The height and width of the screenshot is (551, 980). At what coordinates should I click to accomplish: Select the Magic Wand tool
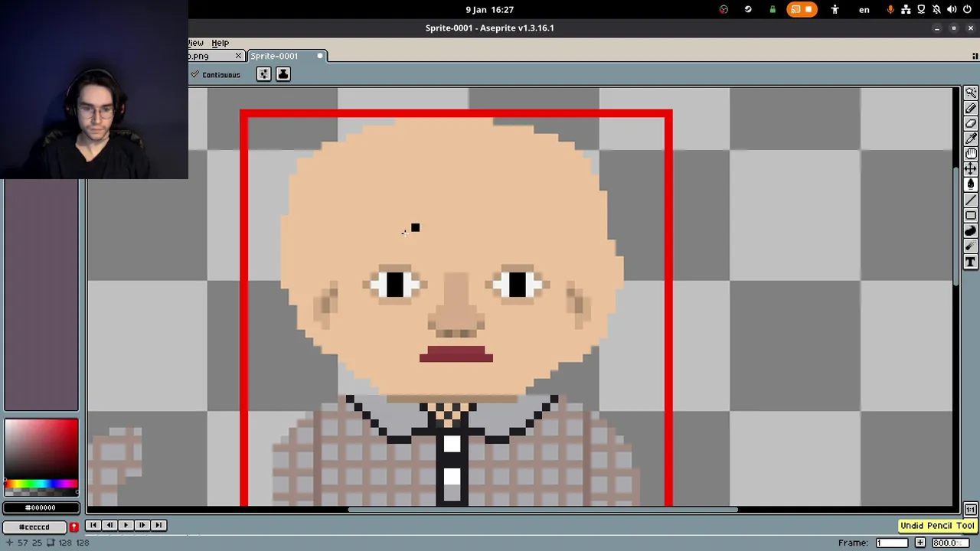971,93
